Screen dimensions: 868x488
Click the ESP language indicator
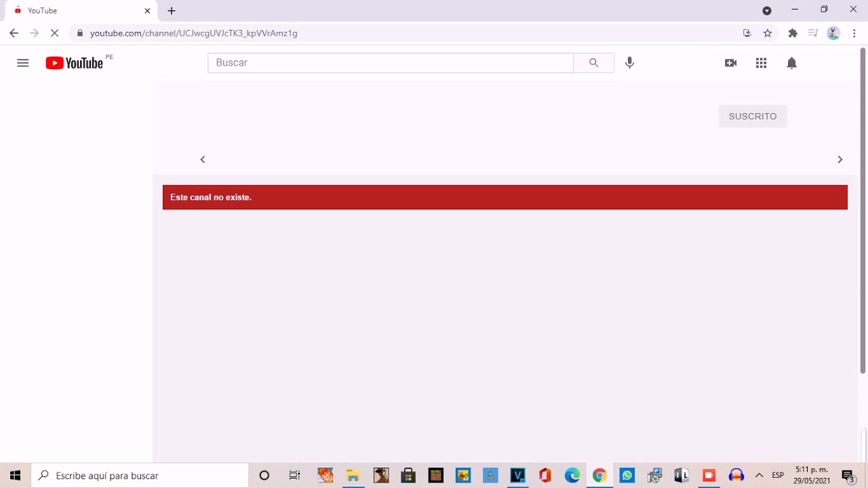point(778,476)
